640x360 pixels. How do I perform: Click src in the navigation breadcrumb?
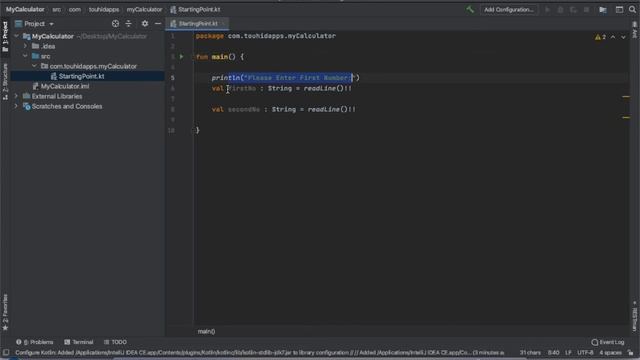coord(56,9)
